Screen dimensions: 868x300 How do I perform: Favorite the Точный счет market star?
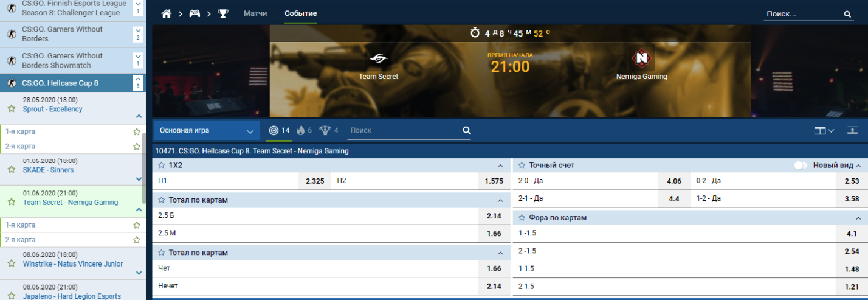click(522, 165)
